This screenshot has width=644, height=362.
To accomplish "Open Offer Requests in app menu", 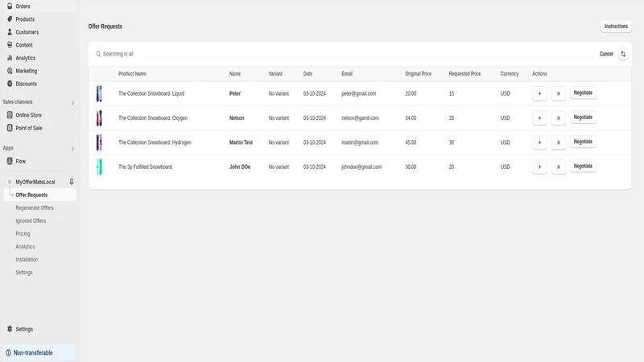I will 39,195.
